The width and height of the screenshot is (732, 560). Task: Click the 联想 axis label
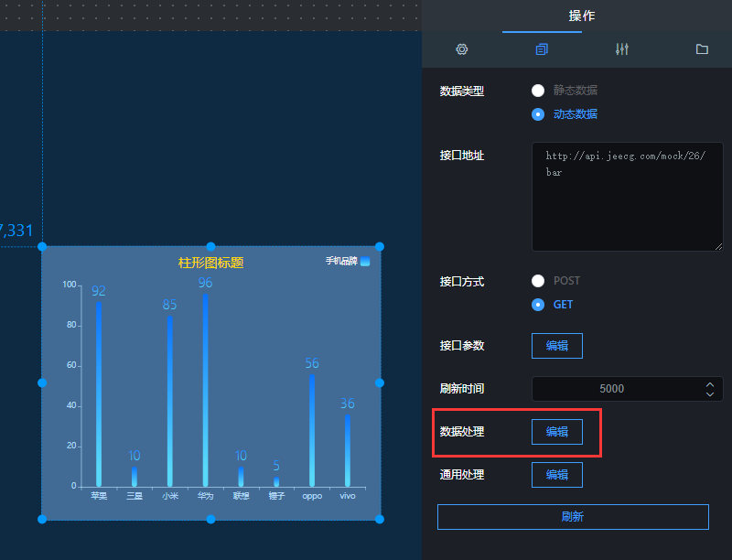[x=241, y=496]
